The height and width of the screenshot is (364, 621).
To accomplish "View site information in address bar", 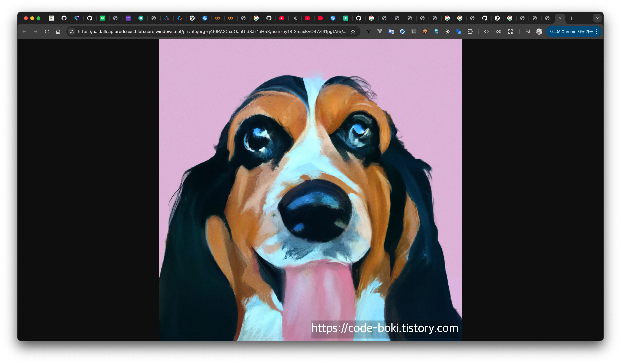I will coord(71,31).
